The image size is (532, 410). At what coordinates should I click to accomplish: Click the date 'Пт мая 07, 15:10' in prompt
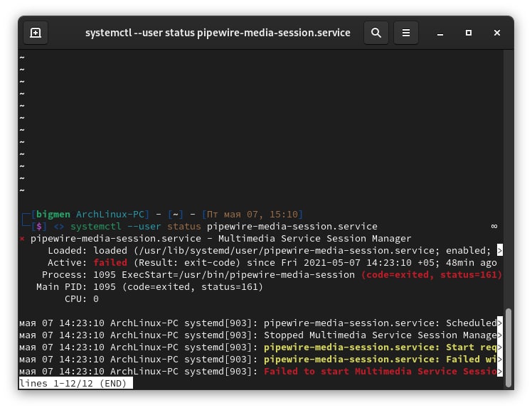pos(252,215)
